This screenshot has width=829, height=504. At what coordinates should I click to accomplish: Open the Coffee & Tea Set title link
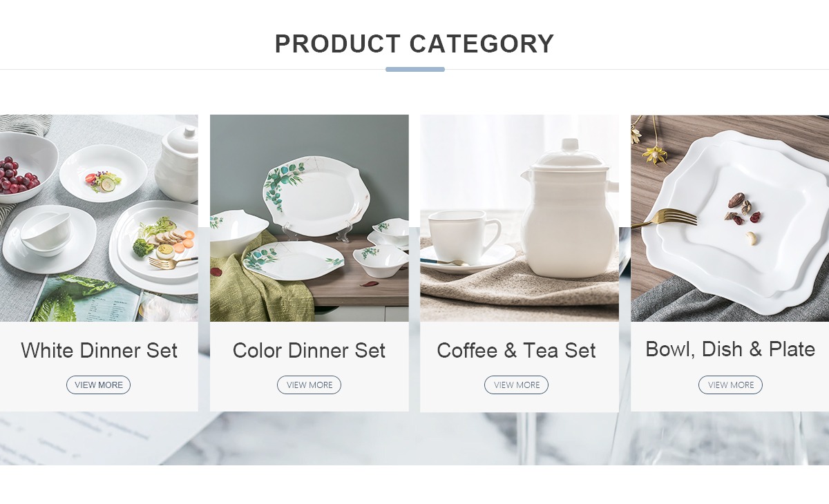(x=516, y=350)
